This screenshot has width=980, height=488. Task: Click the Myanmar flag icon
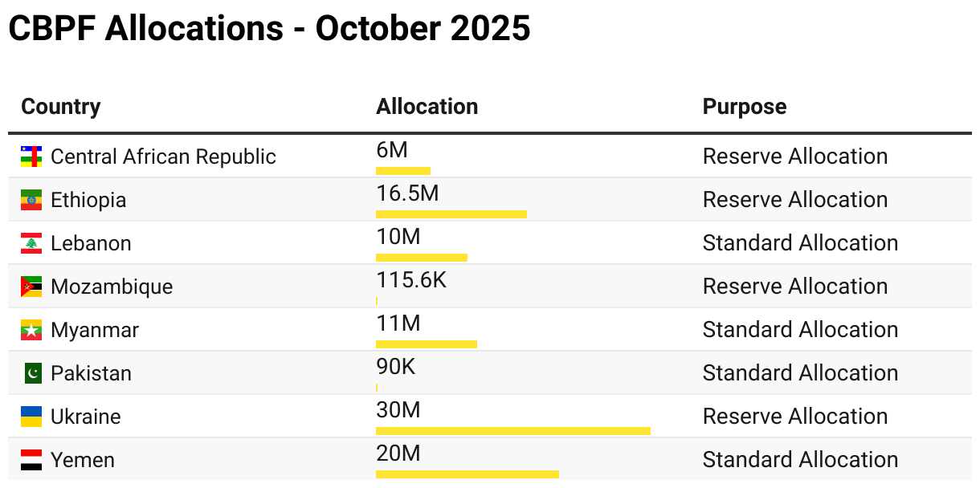31,330
